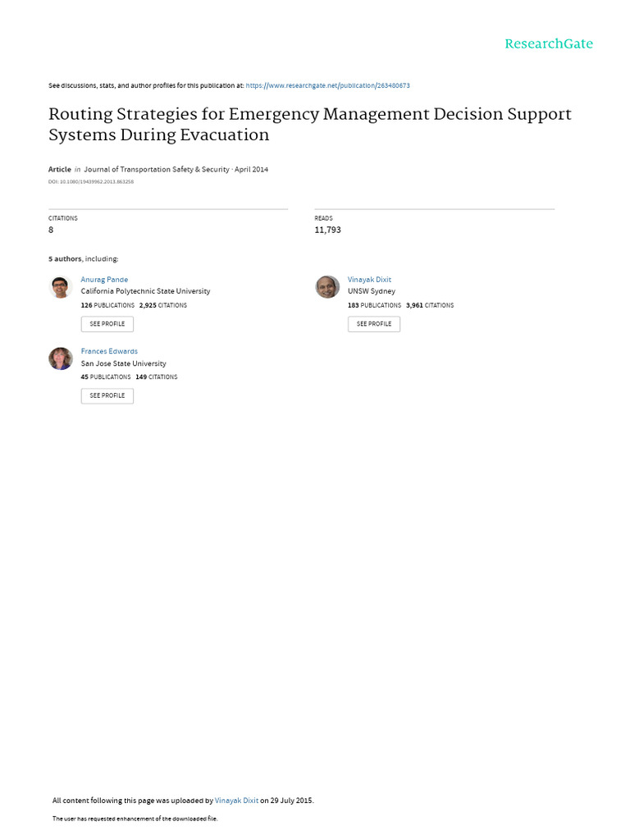Click Vinayak Dixit's 3,961 citations stat
The width and height of the screenshot is (630, 840).
click(430, 305)
